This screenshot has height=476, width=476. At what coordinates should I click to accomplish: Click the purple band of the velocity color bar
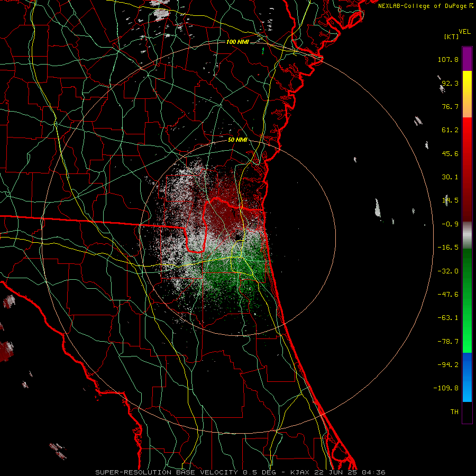pyautogui.click(x=467, y=59)
